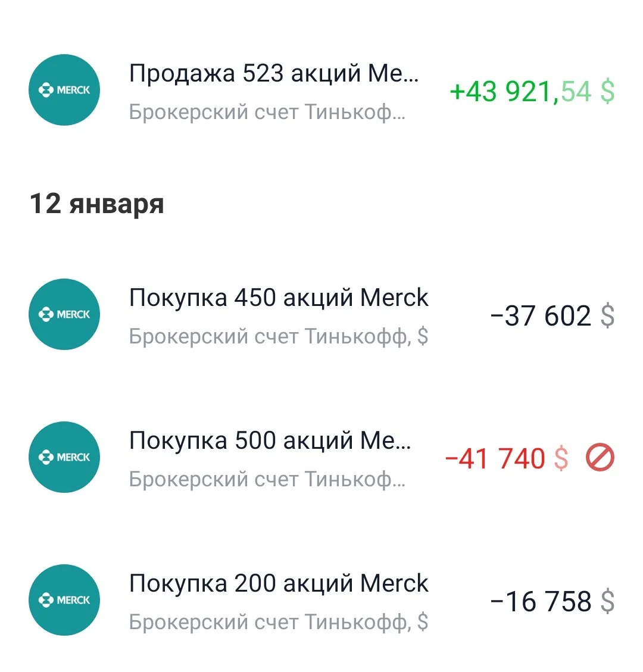
Task: Tap the +43 921,54 $ amount
Action: [x=532, y=92]
